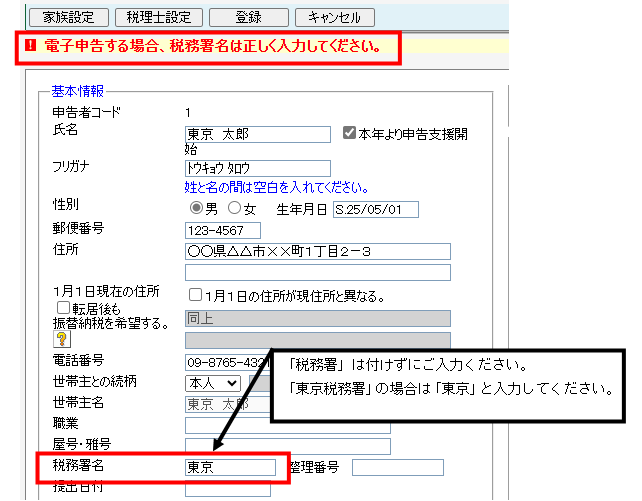
Task: Click the disabled 同上 address field
Action: (x=318, y=318)
